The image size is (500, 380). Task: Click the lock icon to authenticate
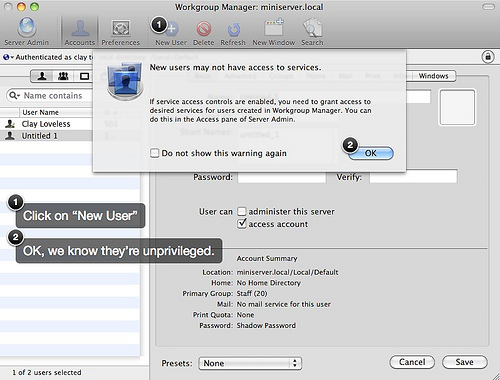[488, 57]
